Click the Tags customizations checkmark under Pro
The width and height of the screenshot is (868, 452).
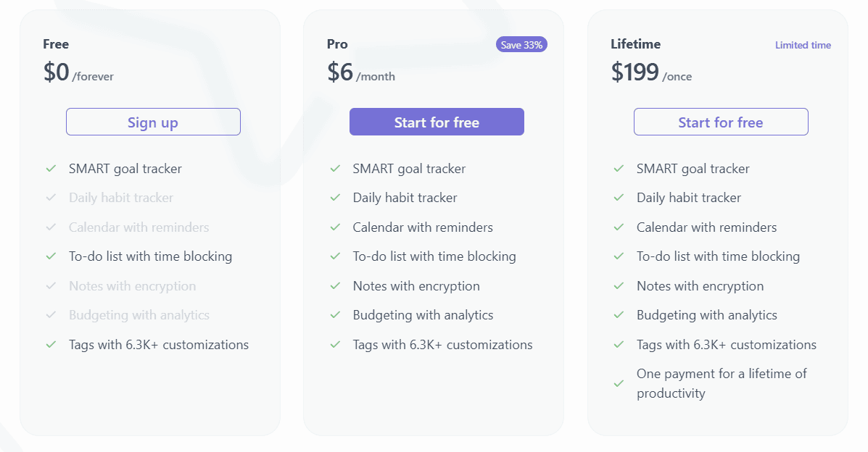pyautogui.click(x=334, y=344)
